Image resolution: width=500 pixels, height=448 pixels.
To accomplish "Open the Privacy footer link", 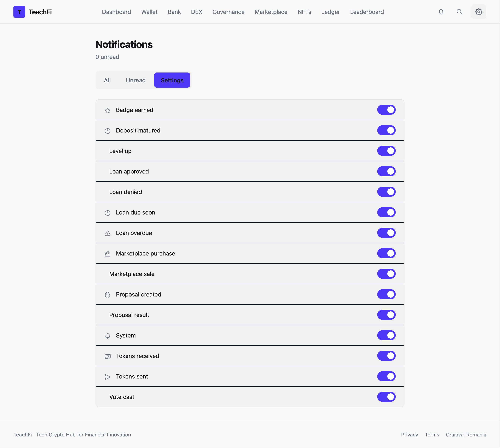I will pos(409,435).
